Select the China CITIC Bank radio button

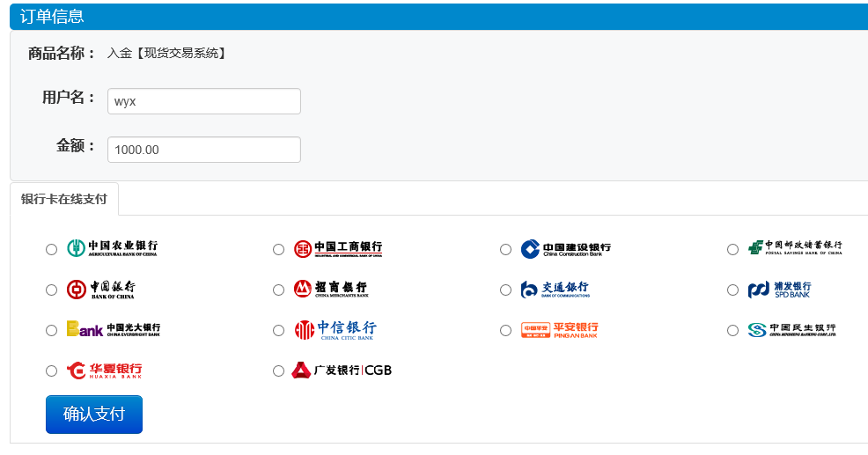pyautogui.click(x=278, y=330)
